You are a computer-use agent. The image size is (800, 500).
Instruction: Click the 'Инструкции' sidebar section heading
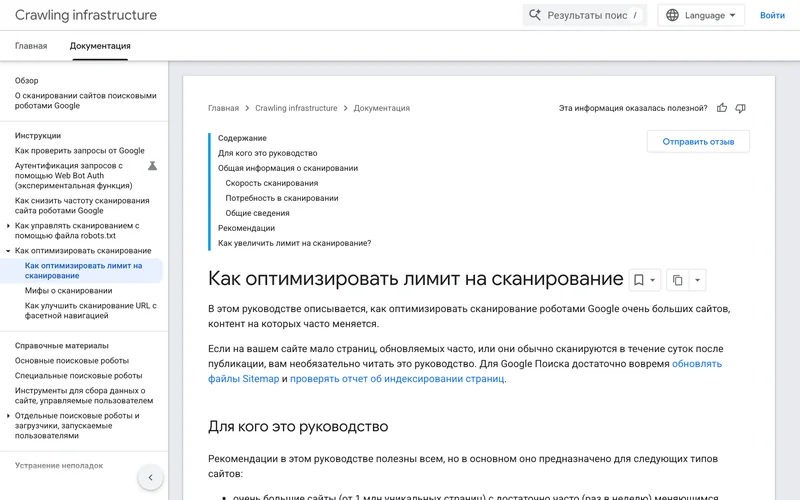click(x=38, y=136)
